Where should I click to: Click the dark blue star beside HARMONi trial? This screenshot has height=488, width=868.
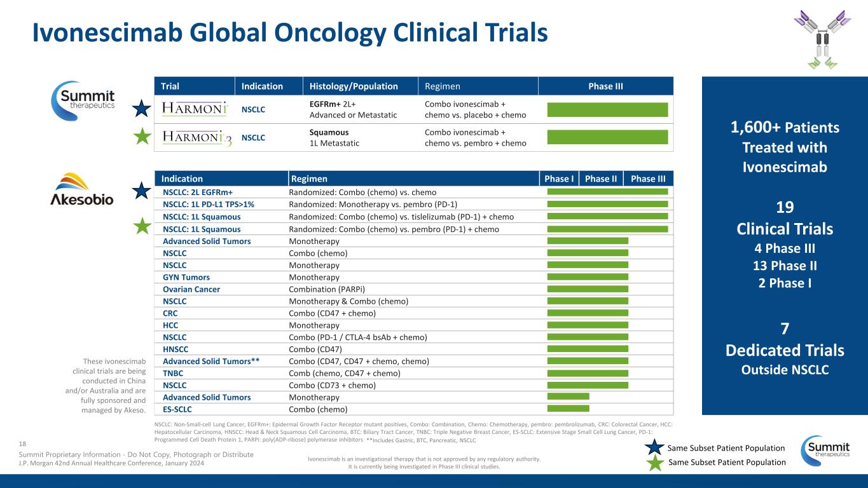click(x=142, y=108)
